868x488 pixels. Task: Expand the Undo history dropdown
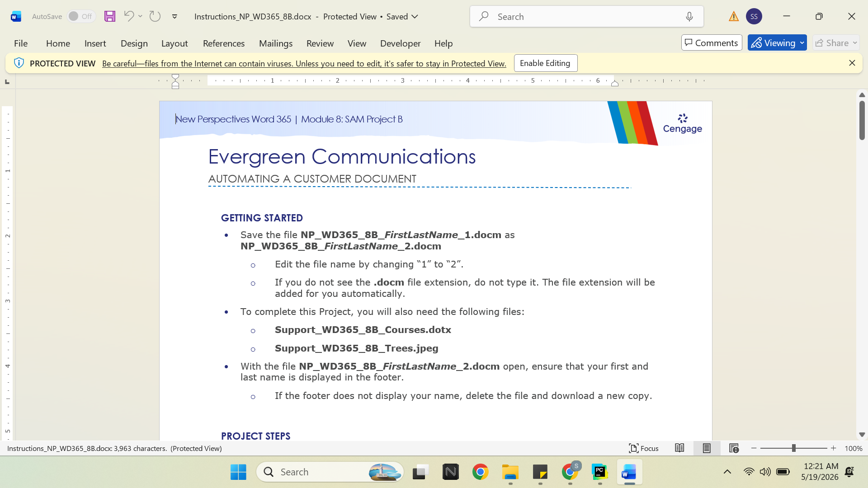coord(141,16)
